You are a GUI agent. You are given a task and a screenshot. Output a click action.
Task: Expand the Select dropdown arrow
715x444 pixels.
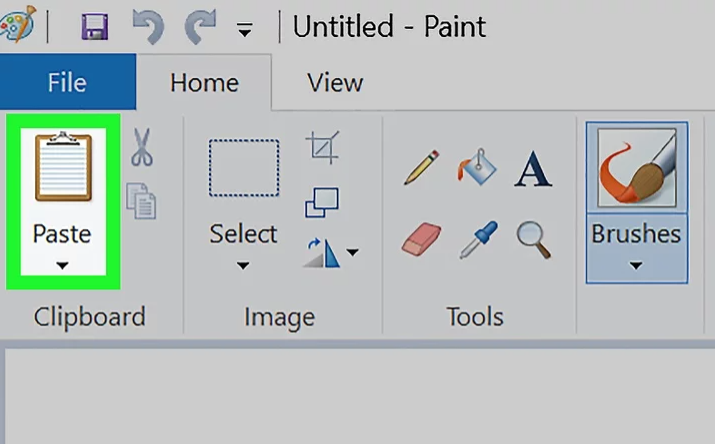click(x=243, y=266)
